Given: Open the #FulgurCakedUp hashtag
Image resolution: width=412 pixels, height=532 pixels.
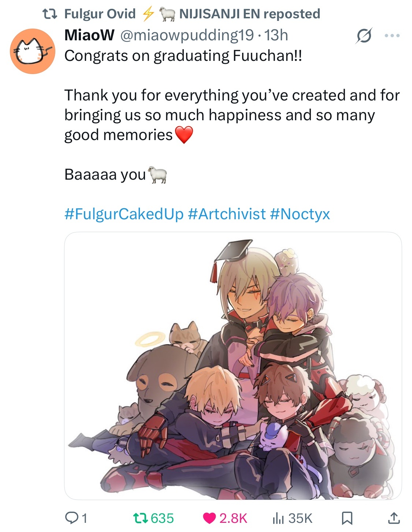Looking at the screenshot, I should 124,214.
